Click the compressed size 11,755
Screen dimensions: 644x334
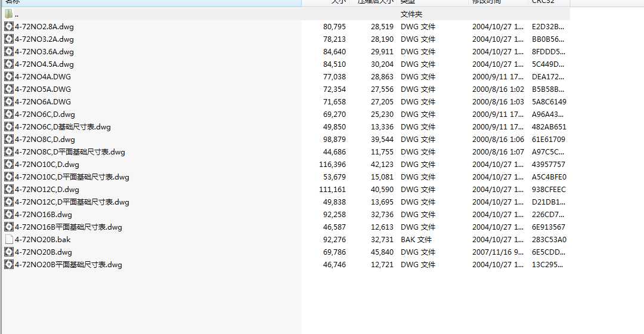point(382,152)
